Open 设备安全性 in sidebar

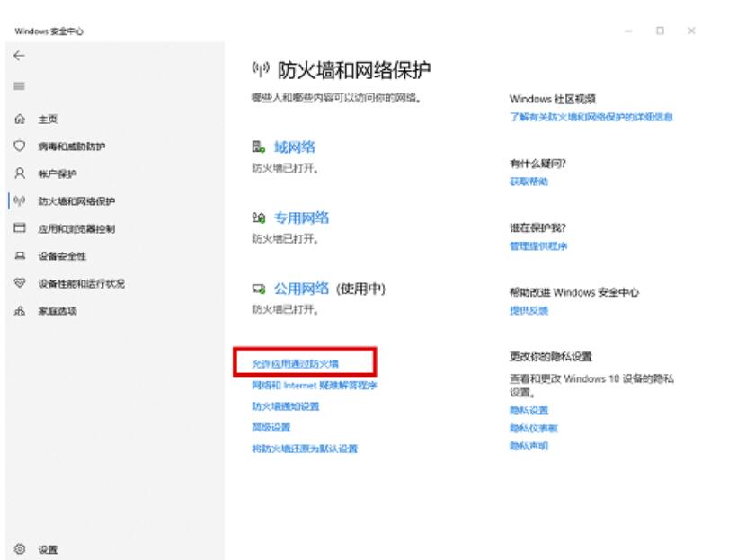62,256
